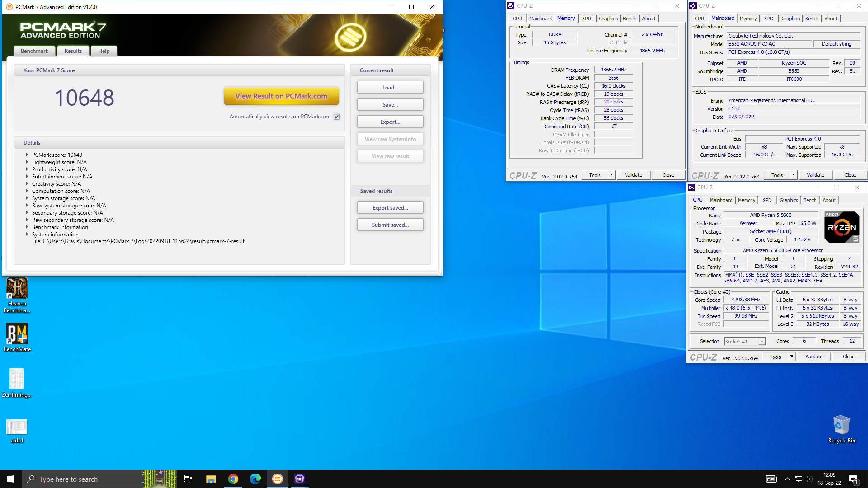The image size is (868, 488).
Task: Open Socket #1 selection dropdown
Action: 745,342
